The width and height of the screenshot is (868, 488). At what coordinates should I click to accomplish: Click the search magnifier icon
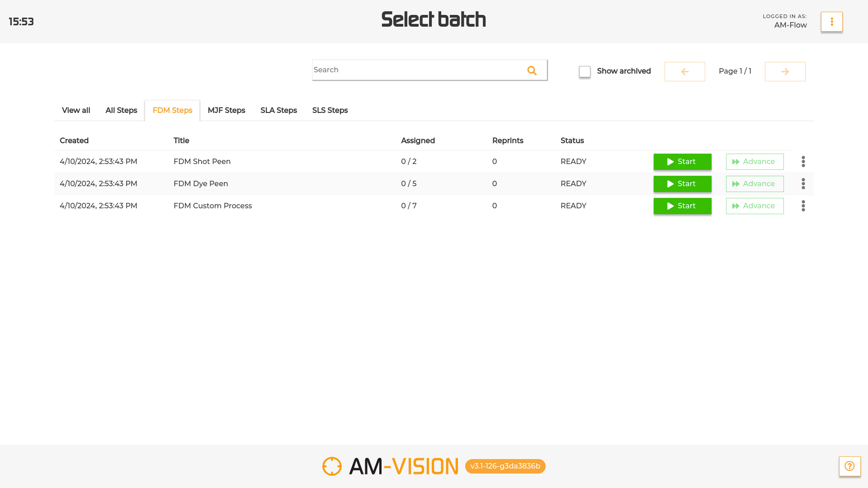[x=532, y=70]
